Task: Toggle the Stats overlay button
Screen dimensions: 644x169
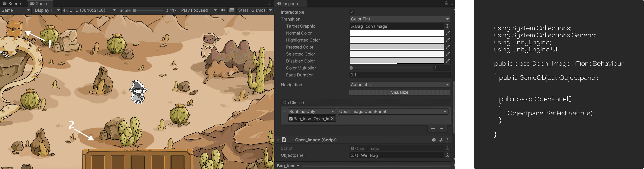Action: click(x=243, y=10)
